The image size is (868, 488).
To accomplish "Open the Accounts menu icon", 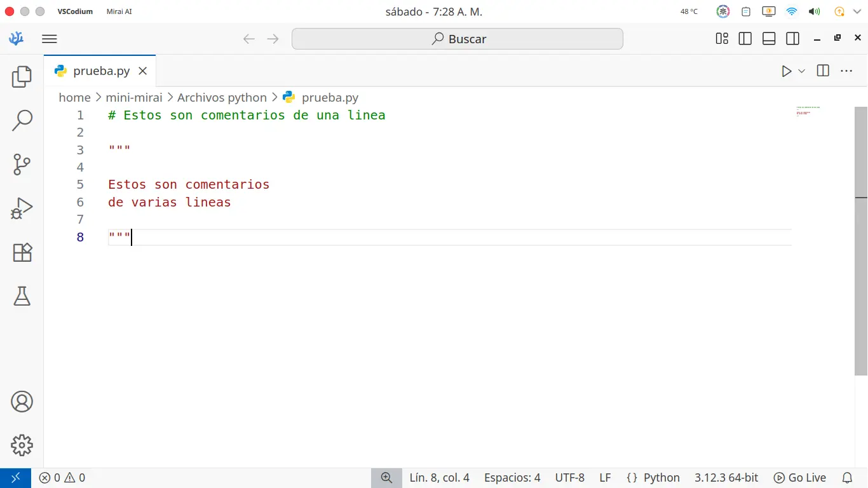I will [22, 402].
